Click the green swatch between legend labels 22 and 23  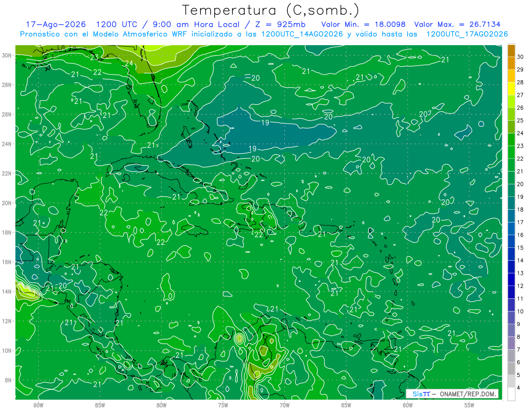[x=511, y=152]
